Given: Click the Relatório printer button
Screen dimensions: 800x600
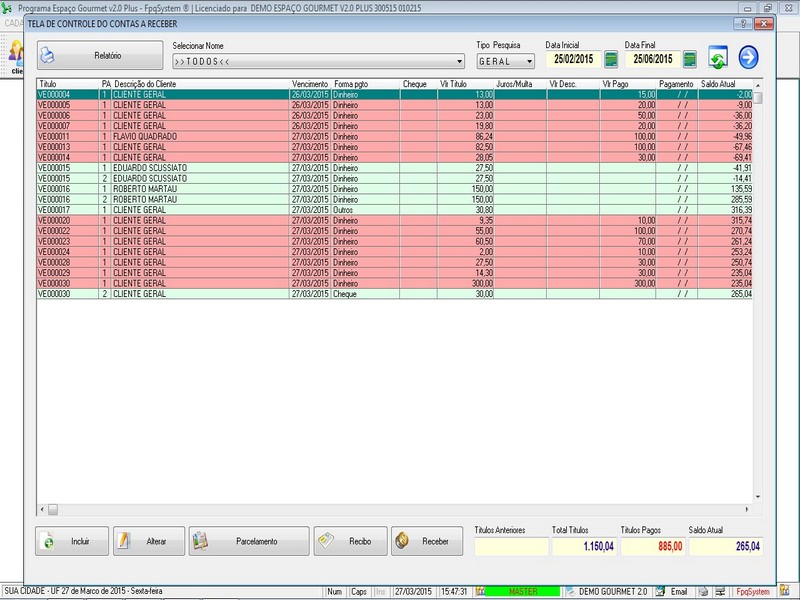Looking at the screenshot, I should click(100, 55).
